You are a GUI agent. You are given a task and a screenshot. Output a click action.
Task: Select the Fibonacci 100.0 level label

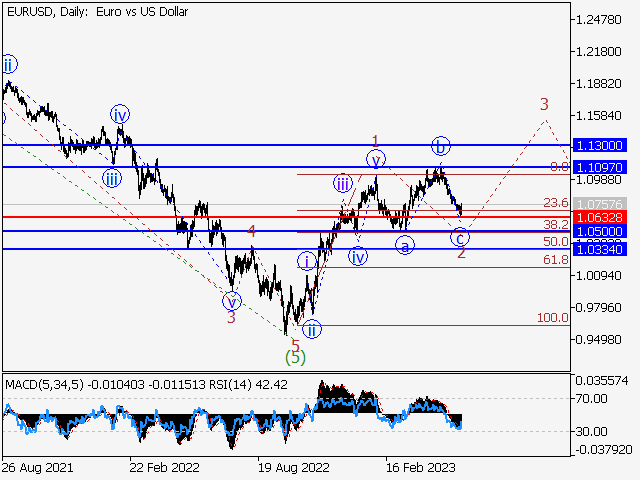[x=553, y=318]
